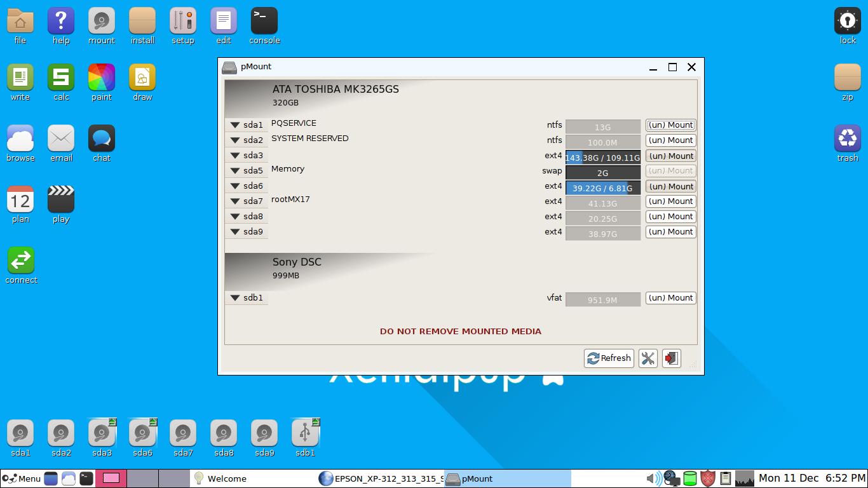Open the Menu start button

(x=22, y=478)
